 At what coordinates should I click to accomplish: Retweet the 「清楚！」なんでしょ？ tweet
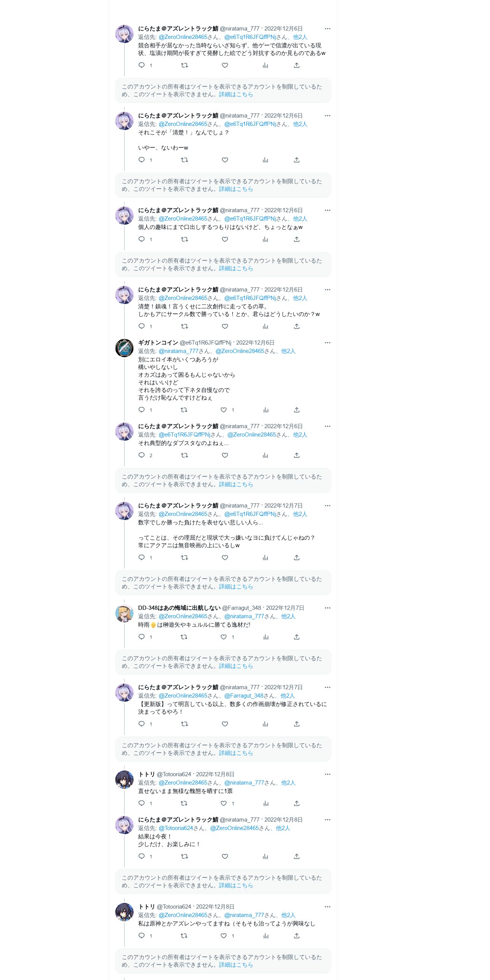pos(184,160)
